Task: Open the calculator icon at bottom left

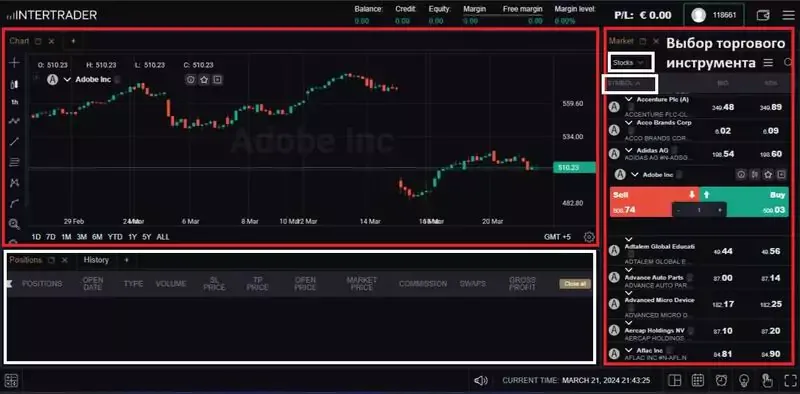Action: pos(12,380)
